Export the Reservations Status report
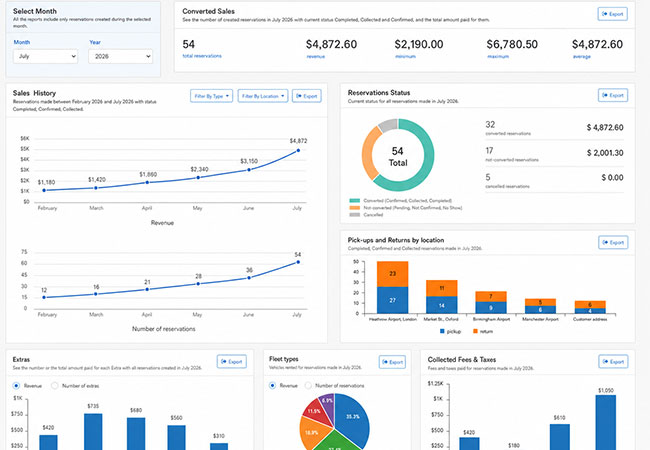The width and height of the screenshot is (650, 450). [x=613, y=95]
